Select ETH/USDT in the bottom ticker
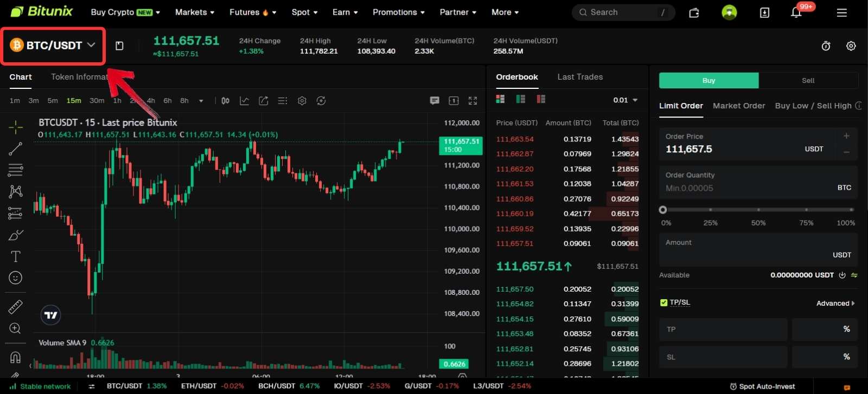 (x=213, y=386)
